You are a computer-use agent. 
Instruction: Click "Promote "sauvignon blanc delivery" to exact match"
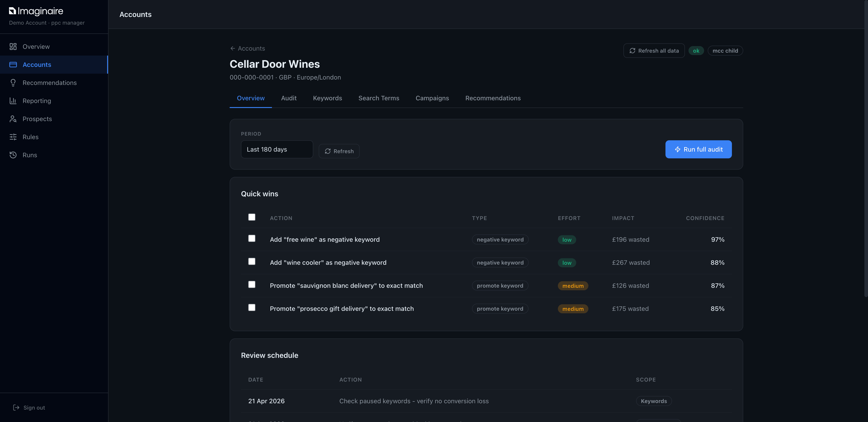(x=346, y=286)
